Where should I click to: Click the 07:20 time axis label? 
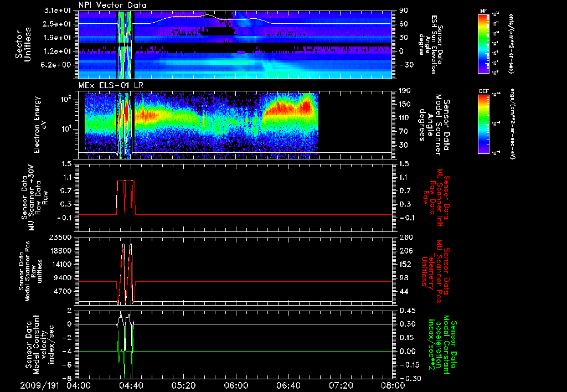341,385
